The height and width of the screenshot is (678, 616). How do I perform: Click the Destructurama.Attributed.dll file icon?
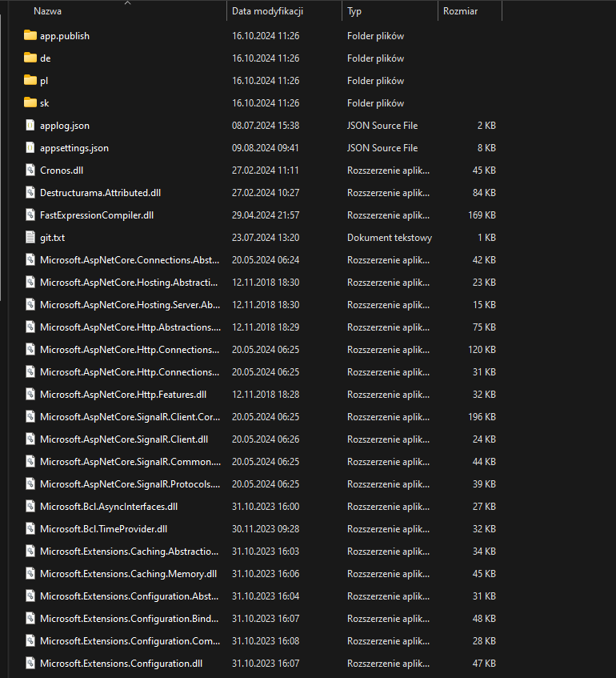tap(30, 192)
